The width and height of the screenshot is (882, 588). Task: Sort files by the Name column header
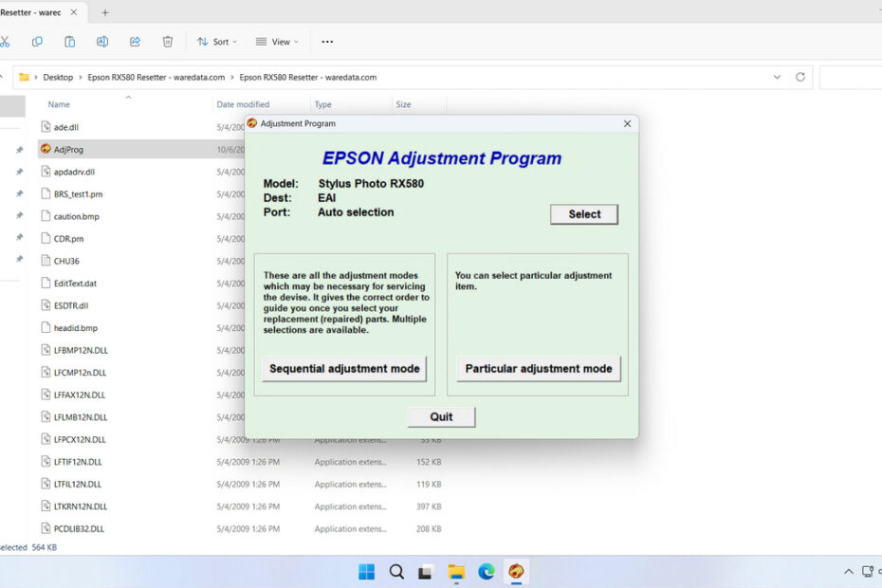pyautogui.click(x=59, y=104)
